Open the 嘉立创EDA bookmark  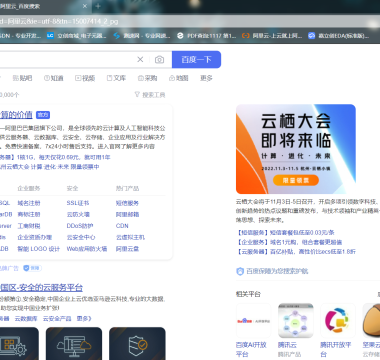338,35
